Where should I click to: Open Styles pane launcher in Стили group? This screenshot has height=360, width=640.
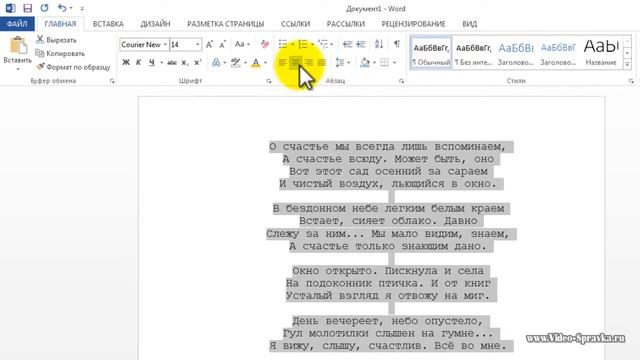631,81
